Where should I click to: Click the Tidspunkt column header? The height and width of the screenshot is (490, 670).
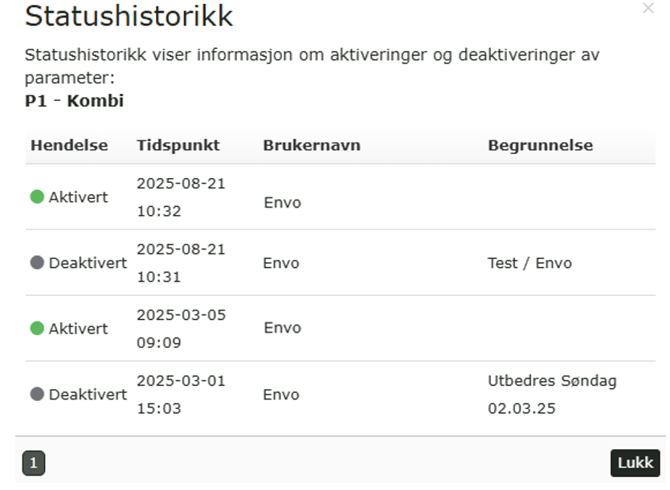point(178,146)
